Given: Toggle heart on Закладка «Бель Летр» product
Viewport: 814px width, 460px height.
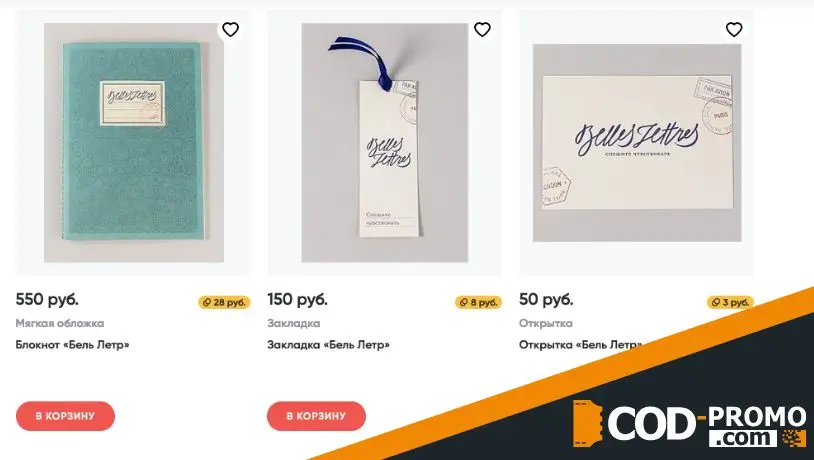Looking at the screenshot, I should click(482, 30).
